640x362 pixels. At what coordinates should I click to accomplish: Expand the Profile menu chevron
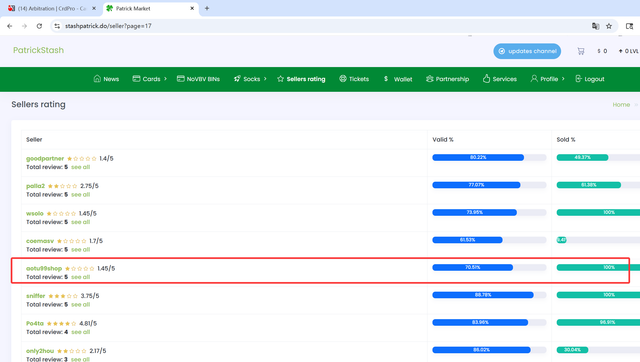coord(563,79)
